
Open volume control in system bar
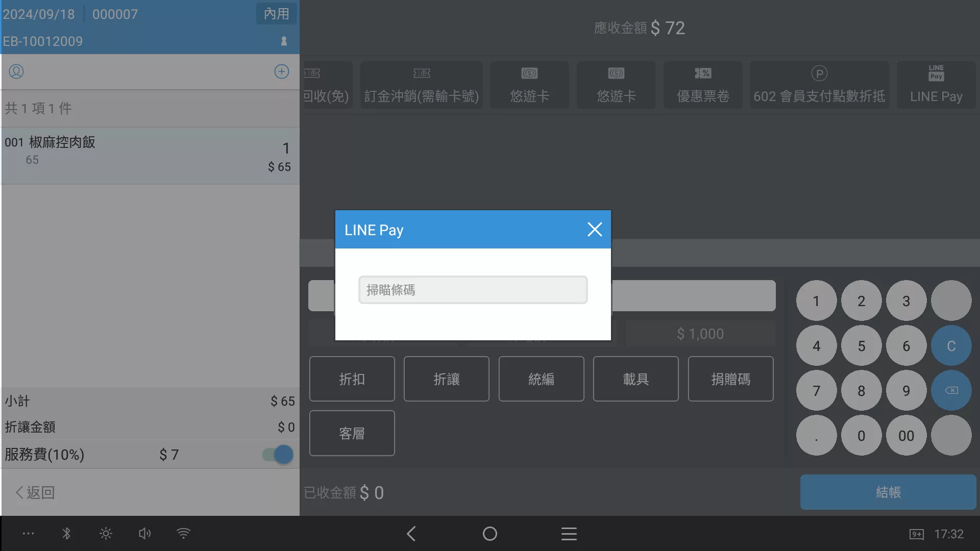(x=144, y=534)
